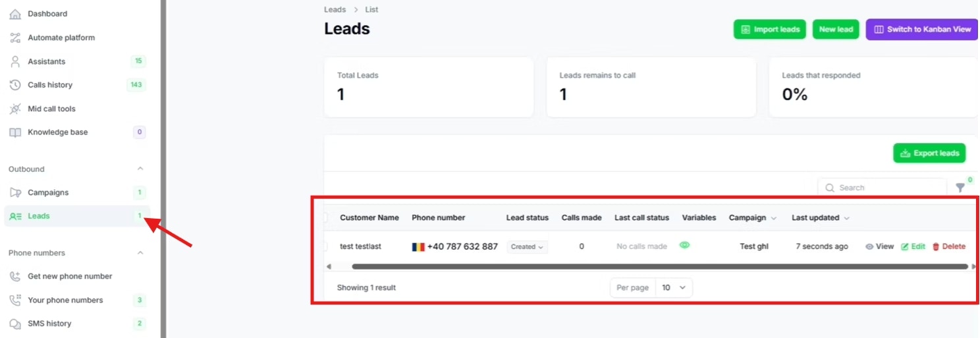Image resolution: width=980 pixels, height=338 pixels.
Task: Click the scrollbar left arrow
Action: pyautogui.click(x=329, y=267)
